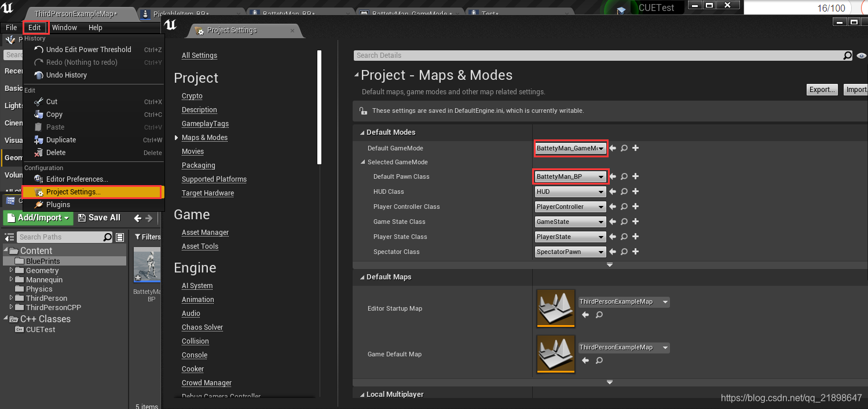The width and height of the screenshot is (868, 409).
Task: Open Asset Manager settings category
Action: coord(205,233)
